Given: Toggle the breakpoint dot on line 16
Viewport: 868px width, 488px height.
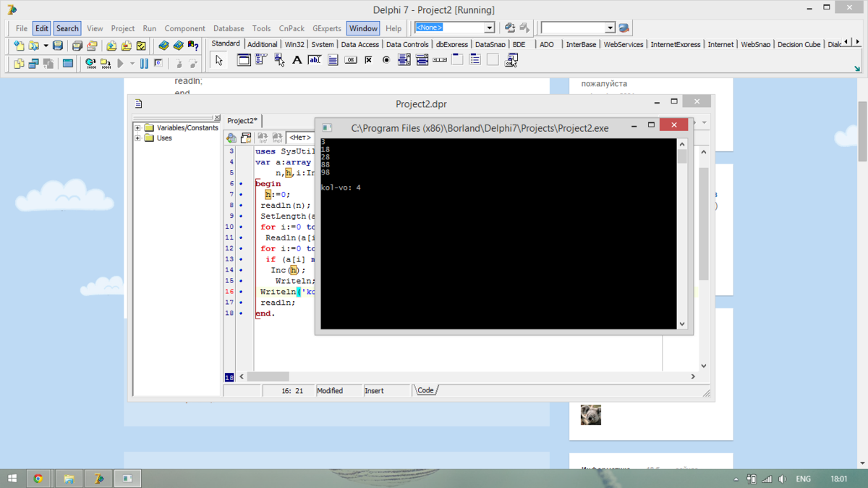Looking at the screenshot, I should click(241, 292).
